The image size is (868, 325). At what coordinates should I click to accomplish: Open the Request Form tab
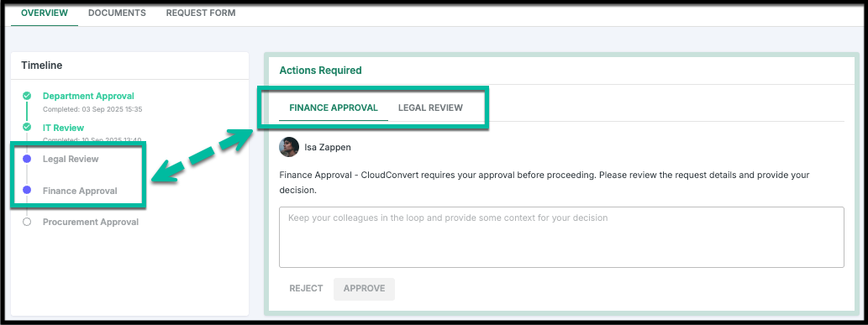pos(201,13)
